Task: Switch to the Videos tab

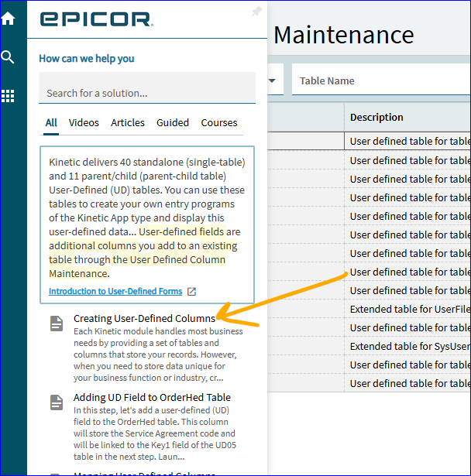Action: click(x=84, y=122)
